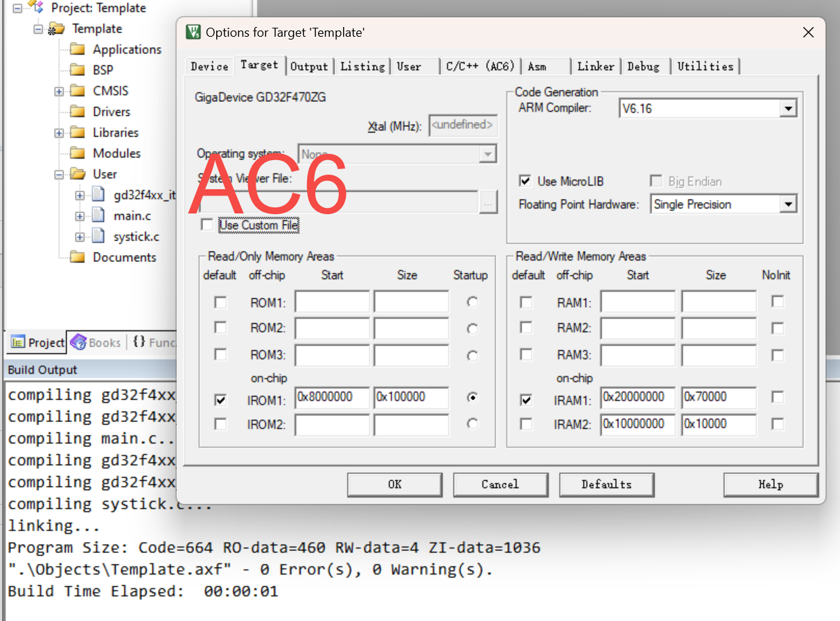
Task: Click the Modules folder icon
Action: [78, 153]
